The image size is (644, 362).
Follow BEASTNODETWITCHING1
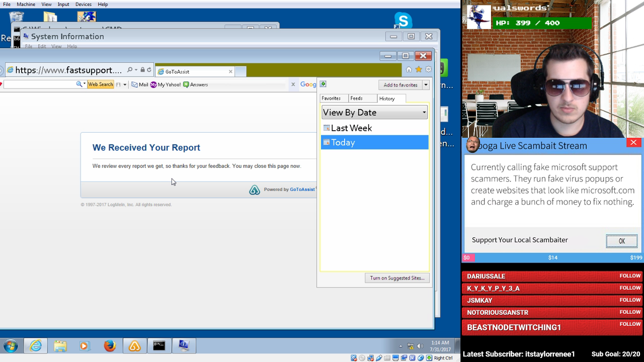tap(630, 324)
